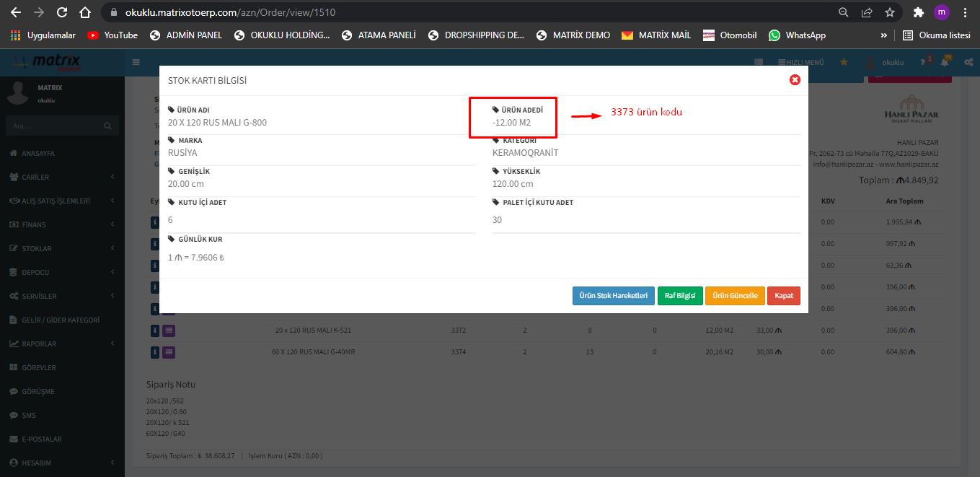The height and width of the screenshot is (477, 980).
Task: Click the Ürün Stok Hareketleri button
Action: (613, 296)
